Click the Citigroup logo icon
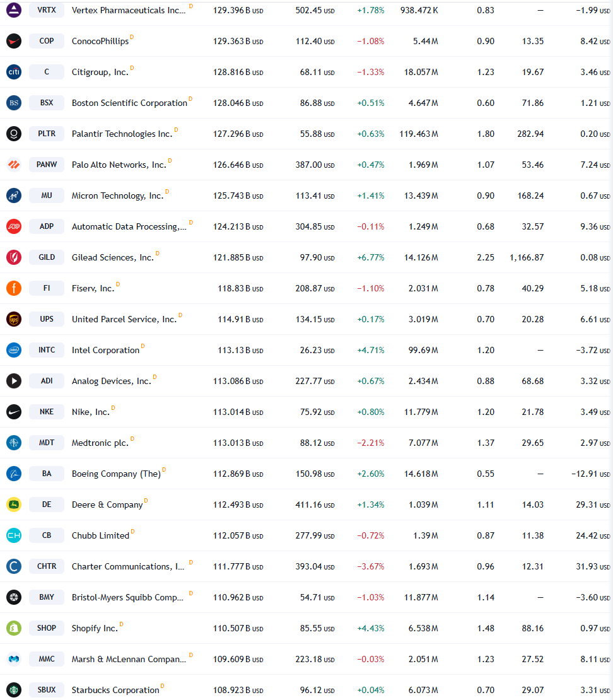This screenshot has height=700, width=613. [x=14, y=71]
